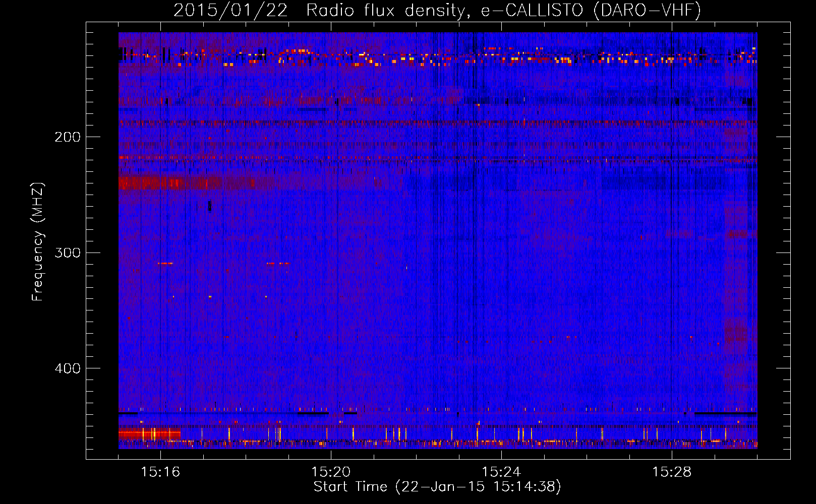Screen dimensions: 816x504
Task: Click the 15:28 time tick label
Action: 672,472
